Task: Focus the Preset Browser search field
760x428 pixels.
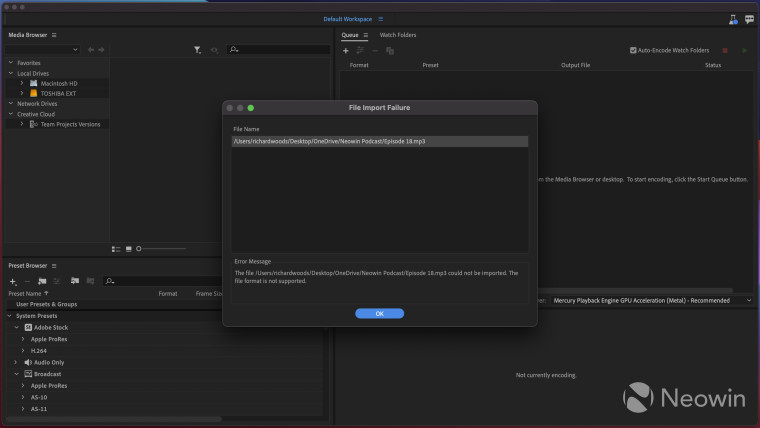Action: (162, 281)
